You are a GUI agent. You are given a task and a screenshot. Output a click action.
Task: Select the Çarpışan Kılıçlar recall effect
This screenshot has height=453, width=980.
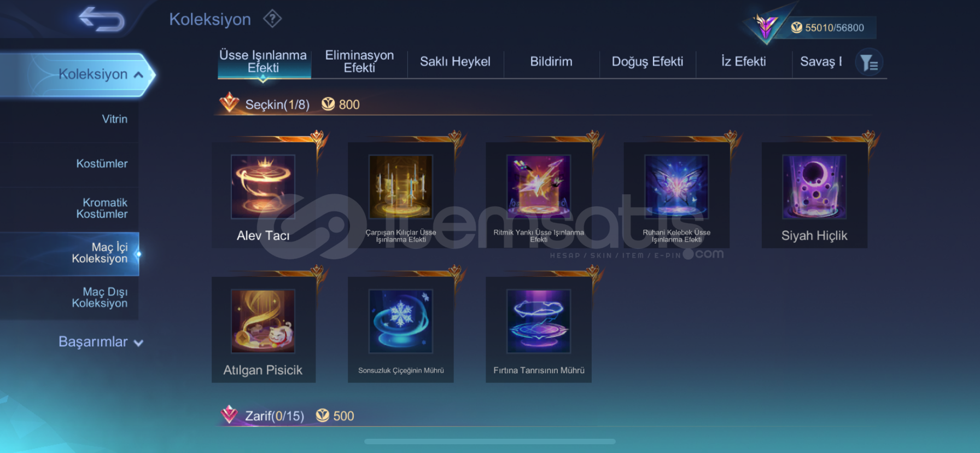(401, 195)
